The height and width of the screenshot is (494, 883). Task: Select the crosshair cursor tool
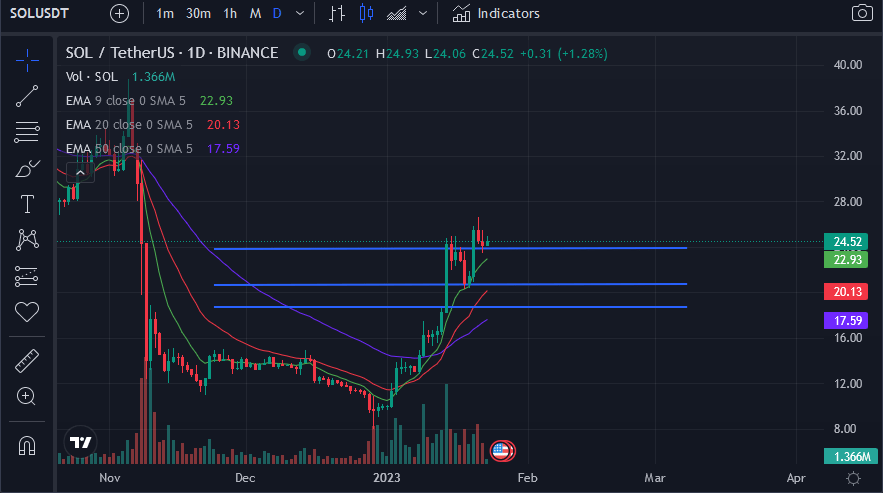[27, 60]
